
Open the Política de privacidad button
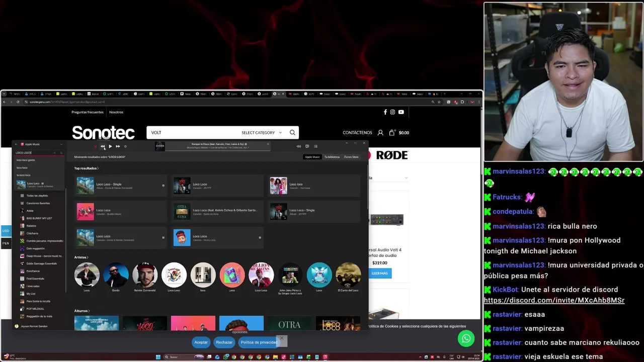coord(259,342)
